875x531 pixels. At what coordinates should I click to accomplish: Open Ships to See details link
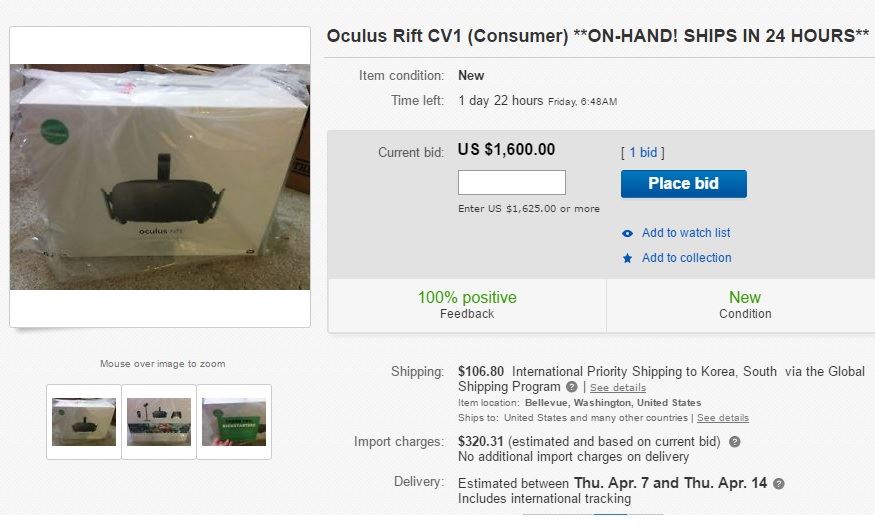723,418
